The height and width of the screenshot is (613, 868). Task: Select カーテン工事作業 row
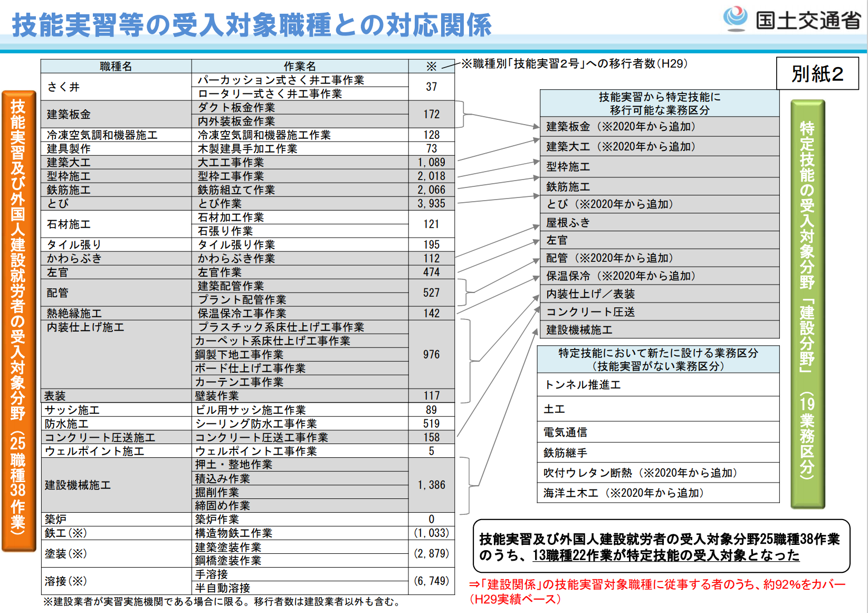300,382
